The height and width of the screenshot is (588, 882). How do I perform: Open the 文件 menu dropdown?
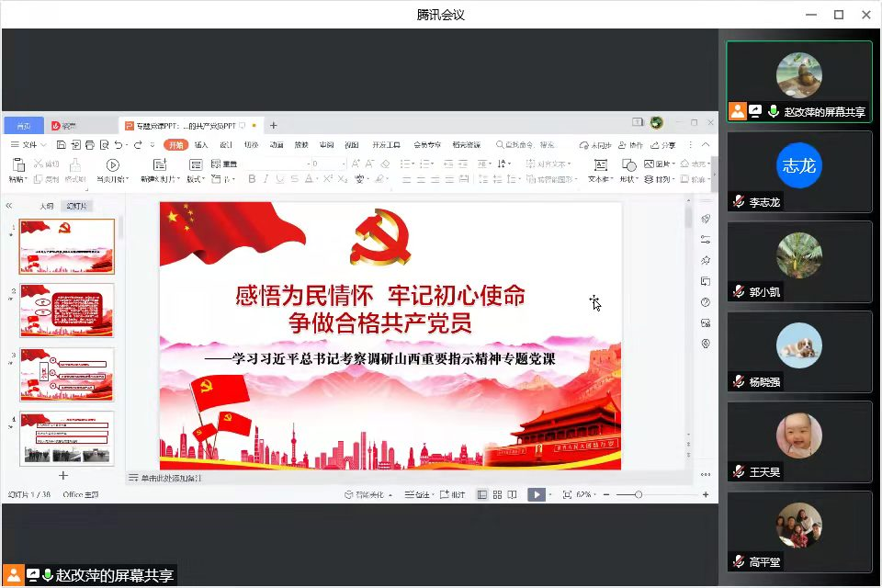(28, 145)
